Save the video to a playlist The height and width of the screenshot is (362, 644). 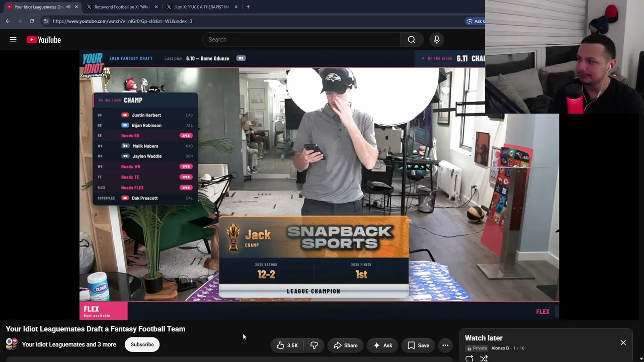click(x=418, y=345)
